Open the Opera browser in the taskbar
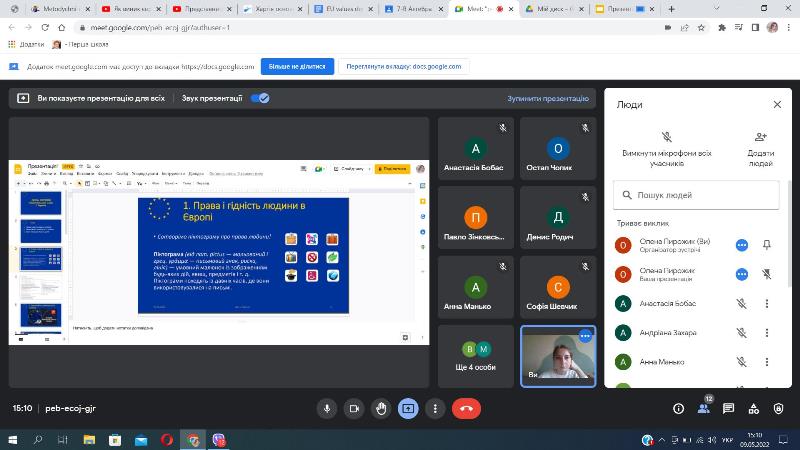This screenshot has width=800, height=450. click(x=166, y=439)
